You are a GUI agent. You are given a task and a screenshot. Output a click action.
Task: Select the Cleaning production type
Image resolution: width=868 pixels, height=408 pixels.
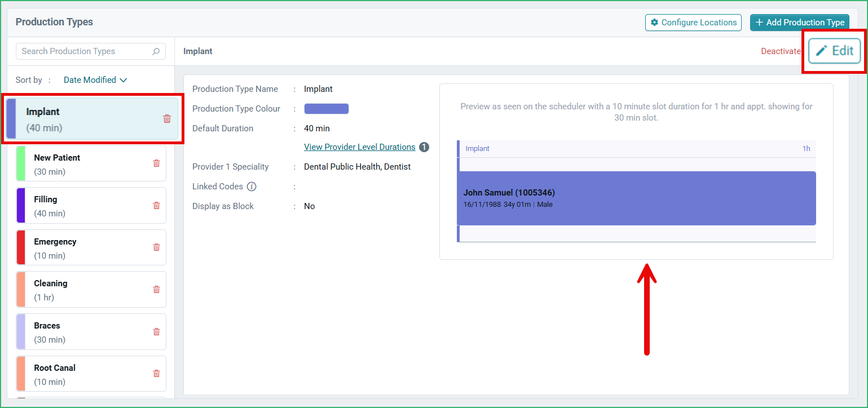click(91, 290)
